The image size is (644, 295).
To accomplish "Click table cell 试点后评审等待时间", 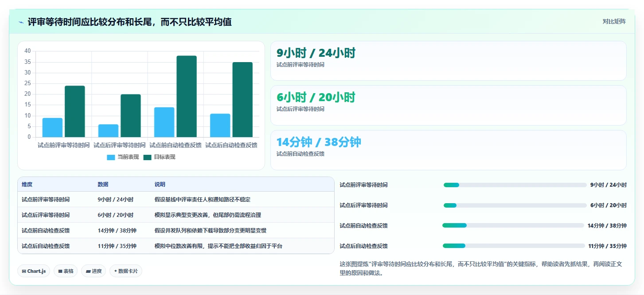I will [46, 215].
